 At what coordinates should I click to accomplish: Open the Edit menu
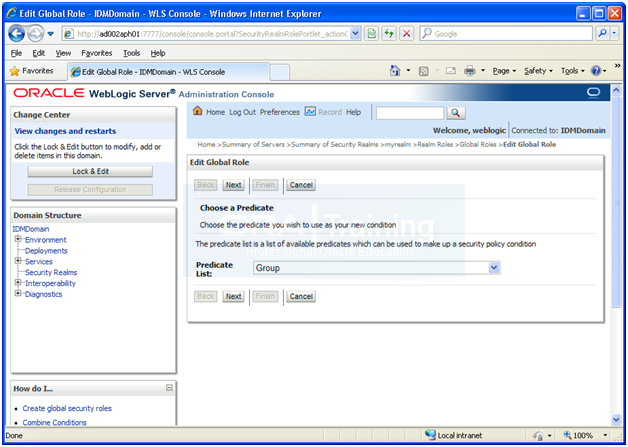point(38,53)
